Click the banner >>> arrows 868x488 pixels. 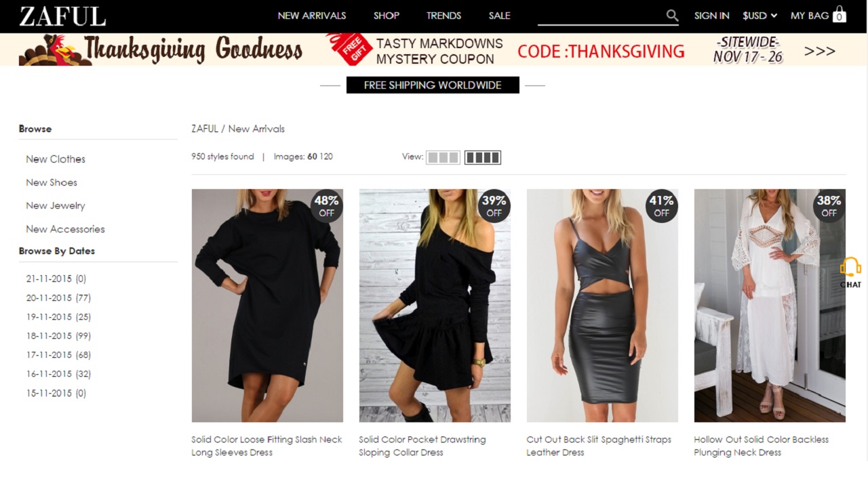819,51
